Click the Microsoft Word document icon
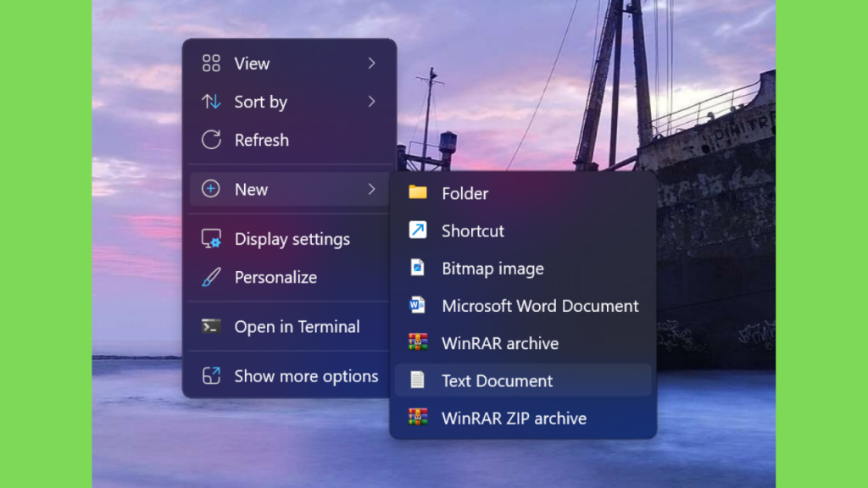This screenshot has height=488, width=868. click(x=417, y=305)
